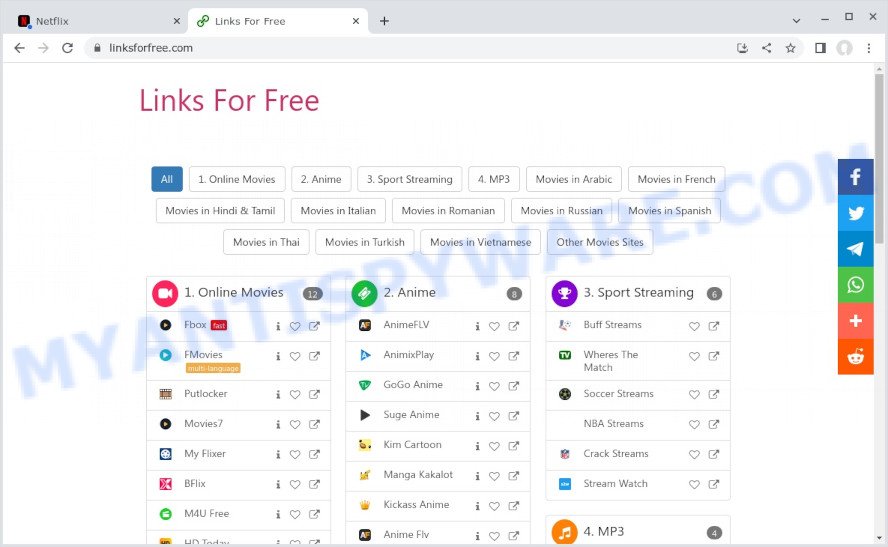Open the Putlocker link
Viewport: 888px width, 547px height.
click(206, 394)
